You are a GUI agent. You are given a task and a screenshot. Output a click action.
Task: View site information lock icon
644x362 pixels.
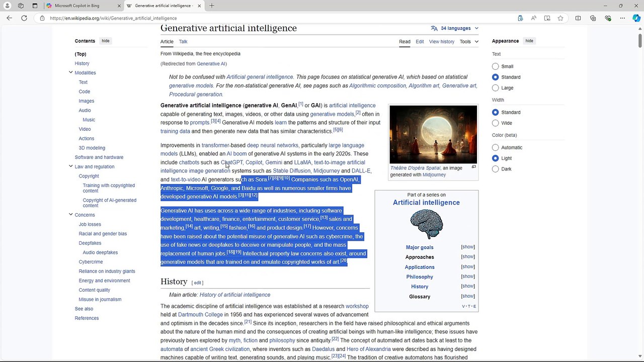[42, 18]
